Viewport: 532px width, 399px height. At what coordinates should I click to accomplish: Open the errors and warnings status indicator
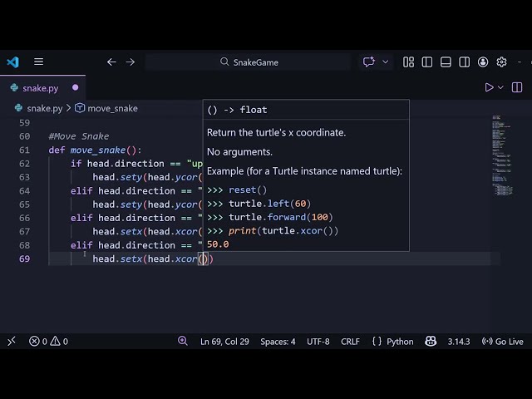pos(48,341)
